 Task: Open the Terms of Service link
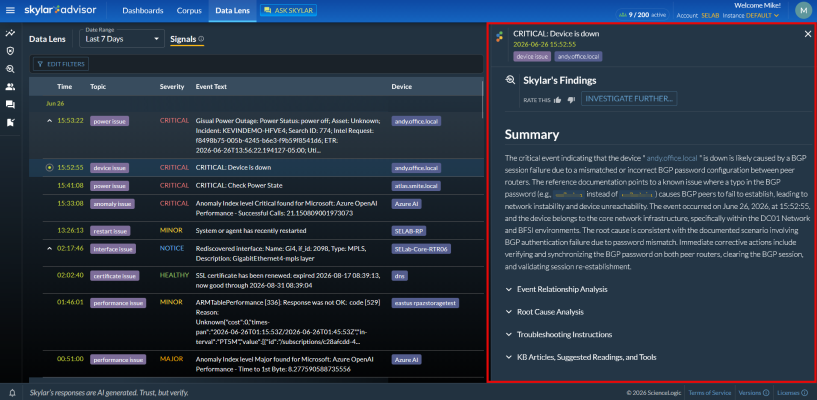[709, 393]
